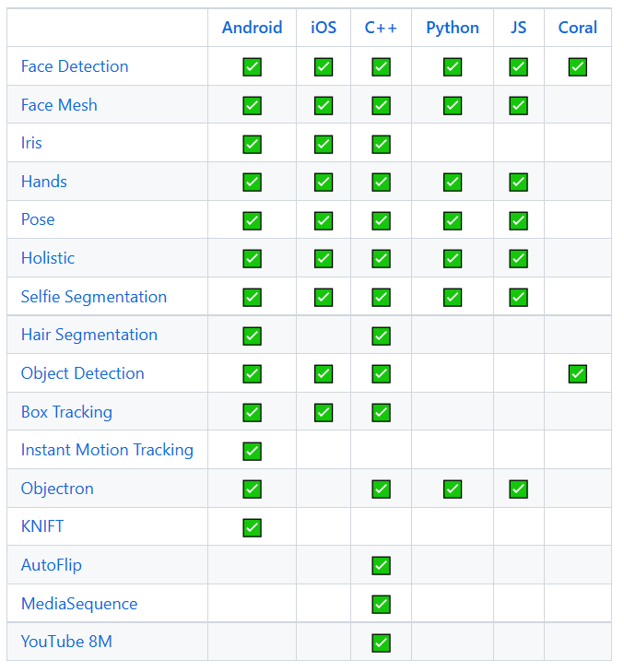Viewport: 624px width, 672px height.
Task: Click the AutoFlip C++ checkmark icon
Action: point(381,565)
